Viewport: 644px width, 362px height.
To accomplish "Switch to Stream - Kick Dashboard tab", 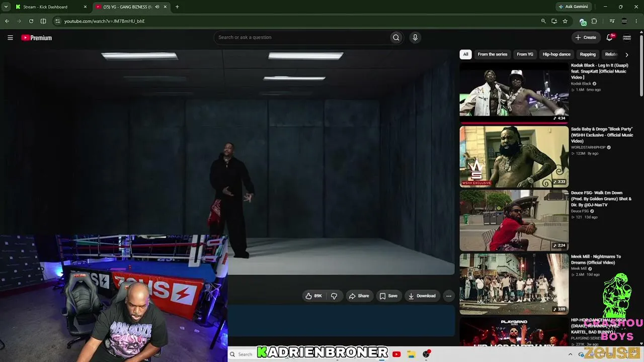I will (45, 7).
